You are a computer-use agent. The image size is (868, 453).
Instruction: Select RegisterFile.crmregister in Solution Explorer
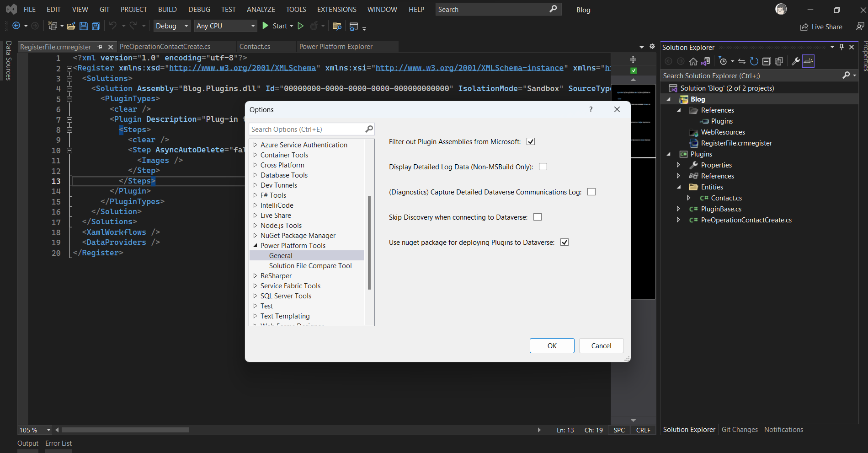[x=736, y=143]
